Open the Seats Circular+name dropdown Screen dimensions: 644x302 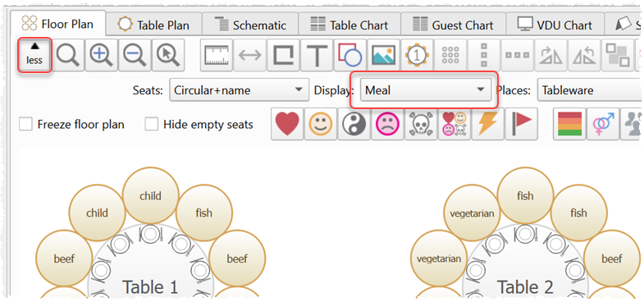tap(239, 90)
